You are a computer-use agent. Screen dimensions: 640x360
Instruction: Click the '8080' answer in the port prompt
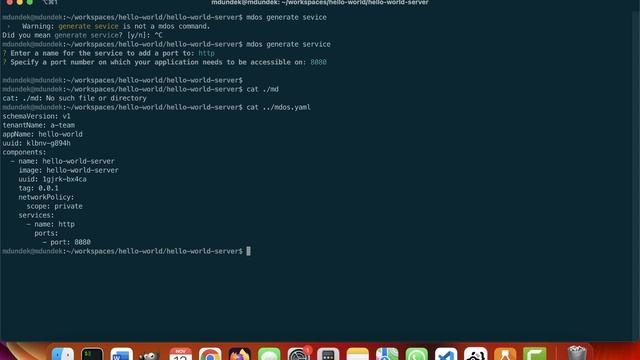pos(318,62)
